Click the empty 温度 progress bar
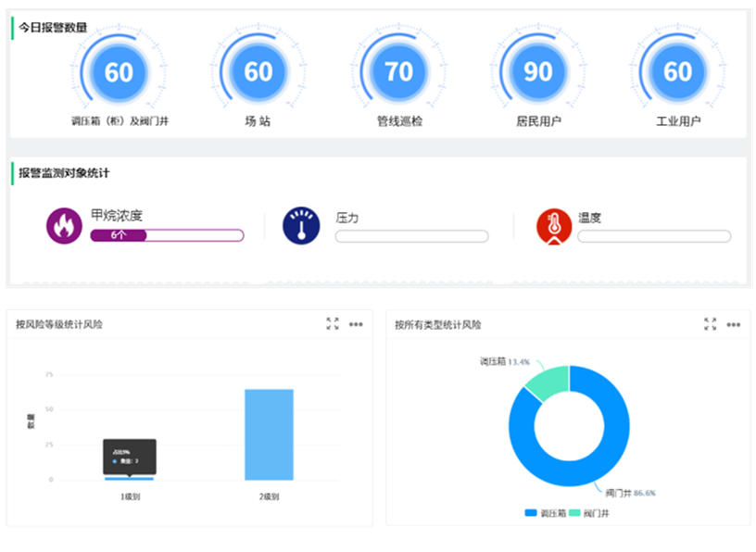Viewport: 756px width, 552px height. click(x=654, y=236)
